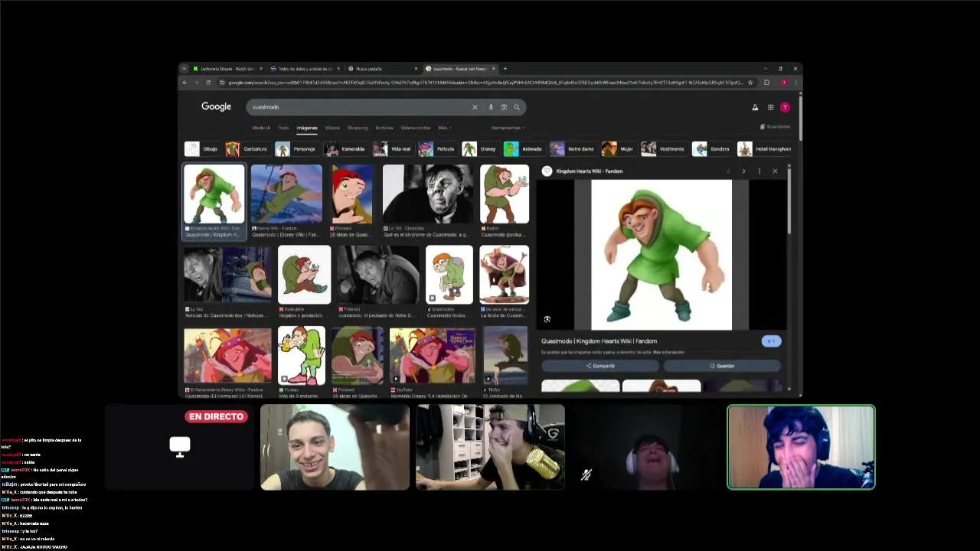Select the Vídeos search tab
The height and width of the screenshot is (551, 980).
332,128
